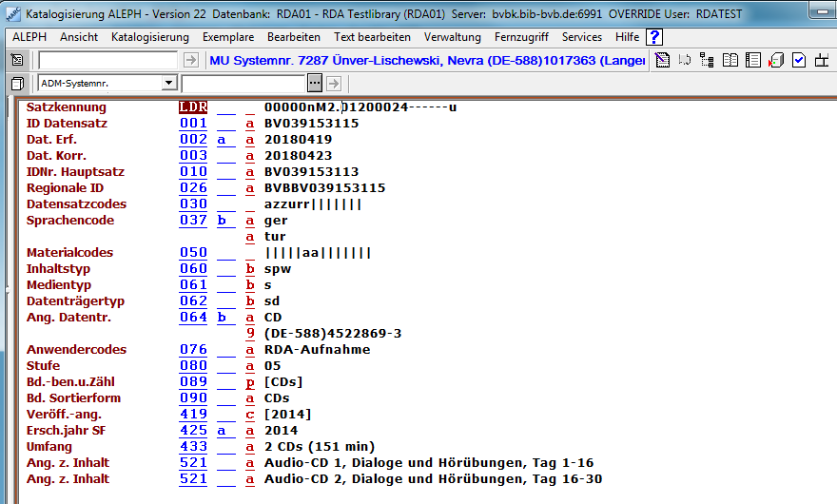The image size is (837, 504).
Task: Click the top record number input field
Action: coord(107,60)
